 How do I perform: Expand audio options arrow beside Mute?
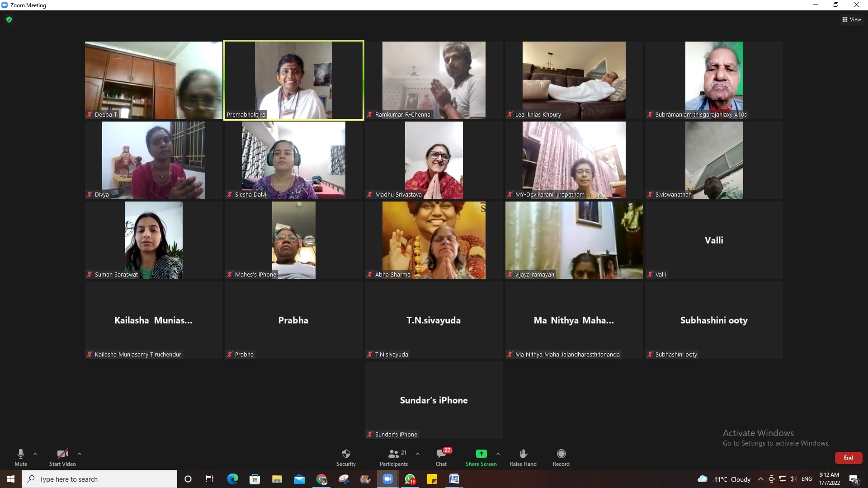pos(35,454)
